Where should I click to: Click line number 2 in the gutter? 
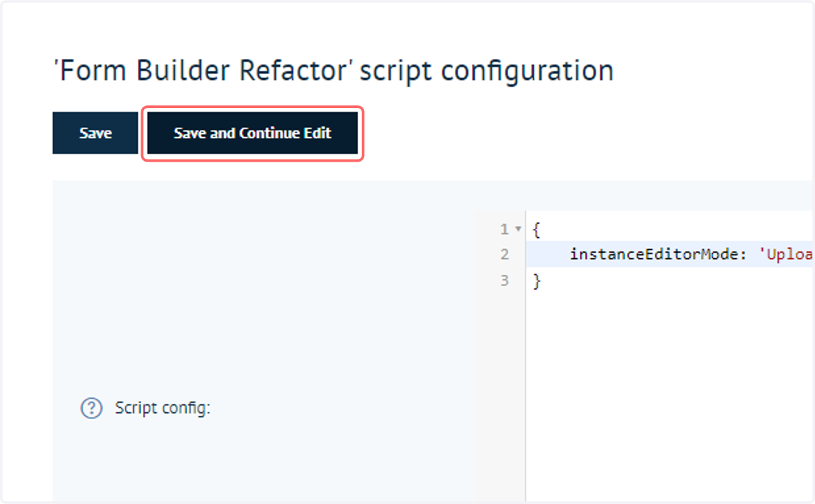tap(504, 255)
